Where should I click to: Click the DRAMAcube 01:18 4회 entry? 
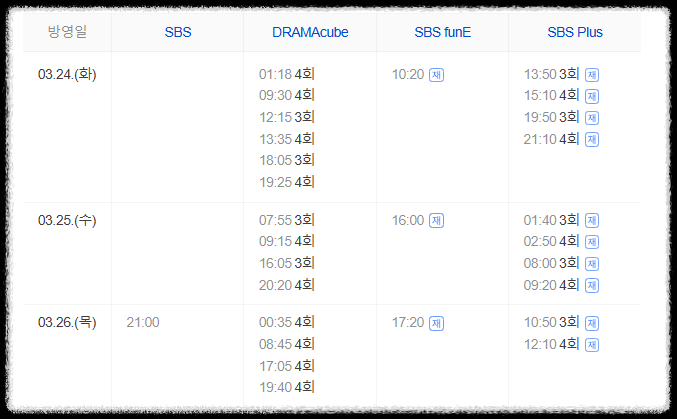[287, 74]
